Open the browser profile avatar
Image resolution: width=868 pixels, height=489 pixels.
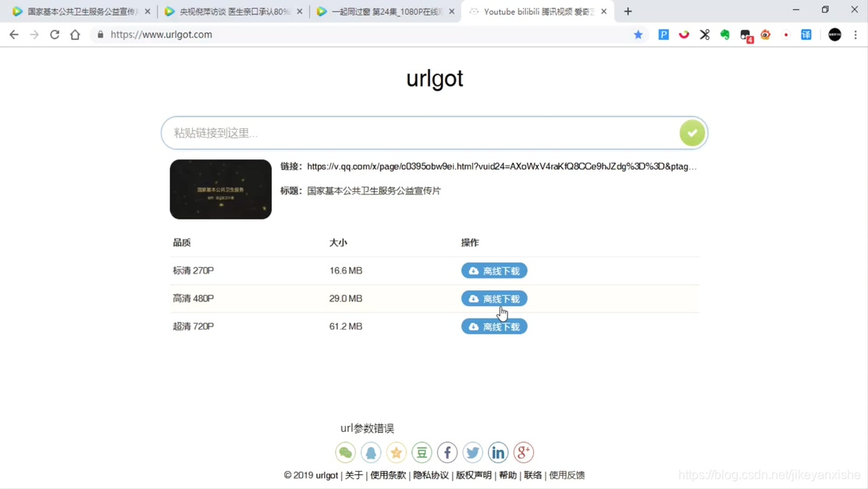[x=834, y=34]
